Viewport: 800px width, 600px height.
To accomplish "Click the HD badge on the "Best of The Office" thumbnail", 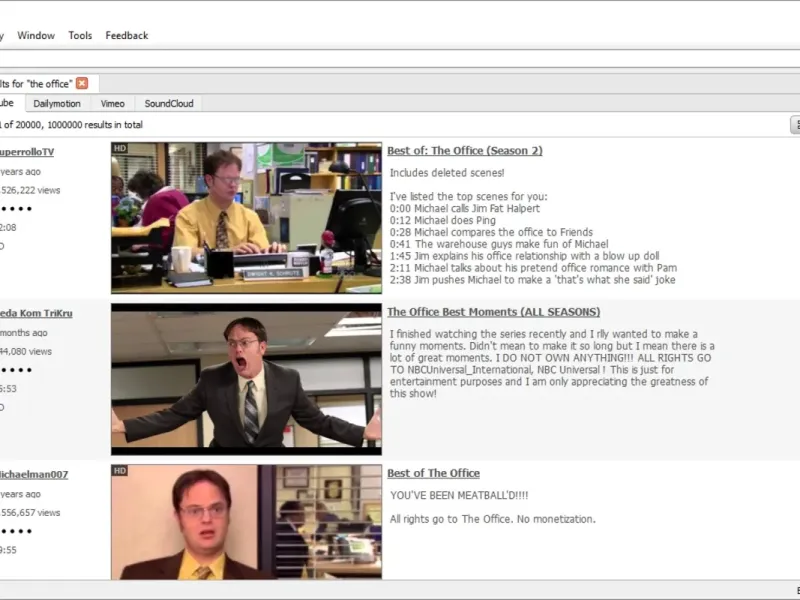I will [x=120, y=470].
